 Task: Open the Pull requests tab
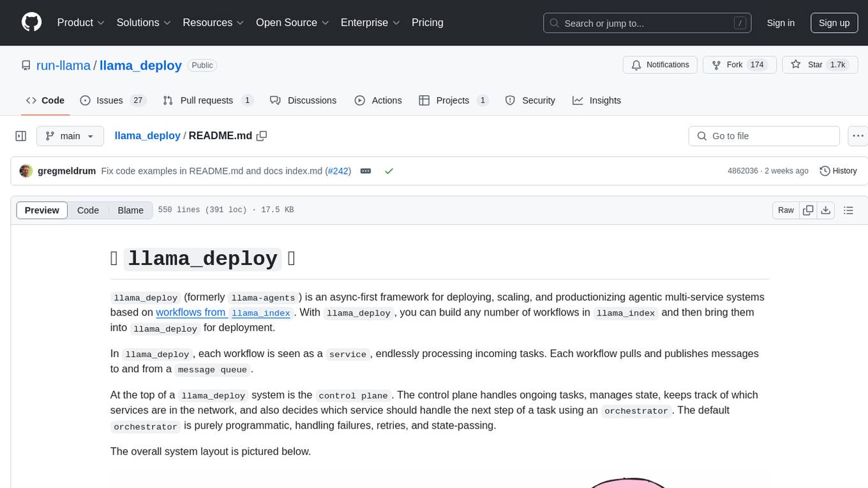[x=208, y=100]
